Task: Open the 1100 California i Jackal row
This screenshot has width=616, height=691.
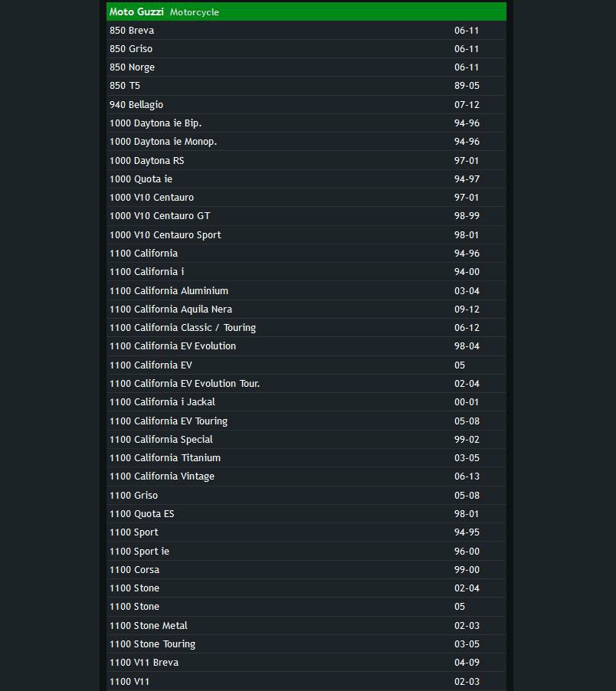Action: pos(162,402)
